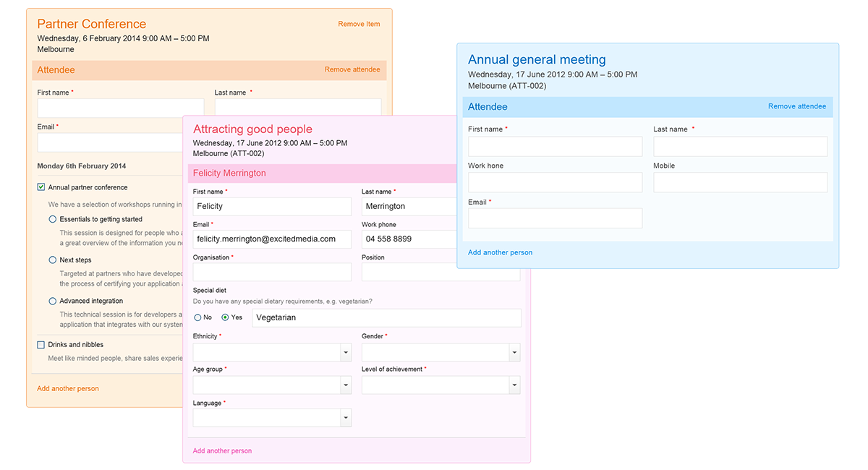Click Remove attendee on Annual general meeting
Image resolution: width=868 pixels, height=470 pixels.
click(x=797, y=106)
